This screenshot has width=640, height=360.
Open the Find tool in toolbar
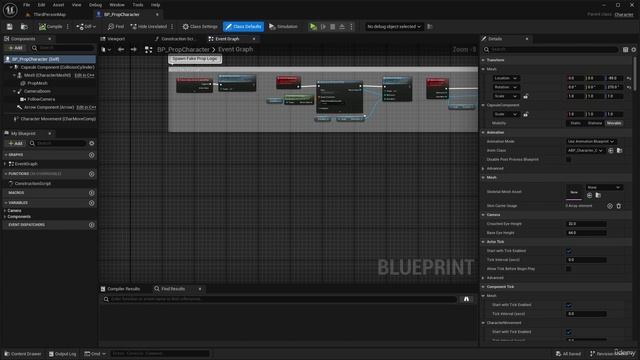pyautogui.click(x=116, y=27)
